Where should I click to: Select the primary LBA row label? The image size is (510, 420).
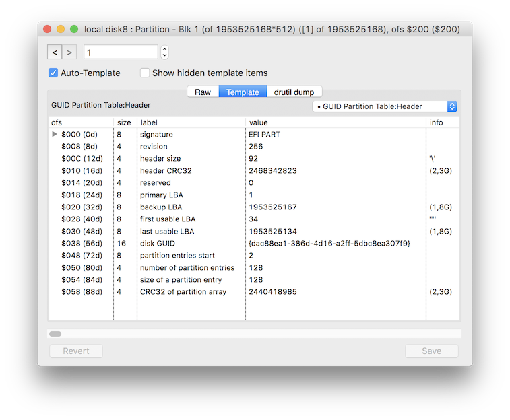[x=161, y=195]
